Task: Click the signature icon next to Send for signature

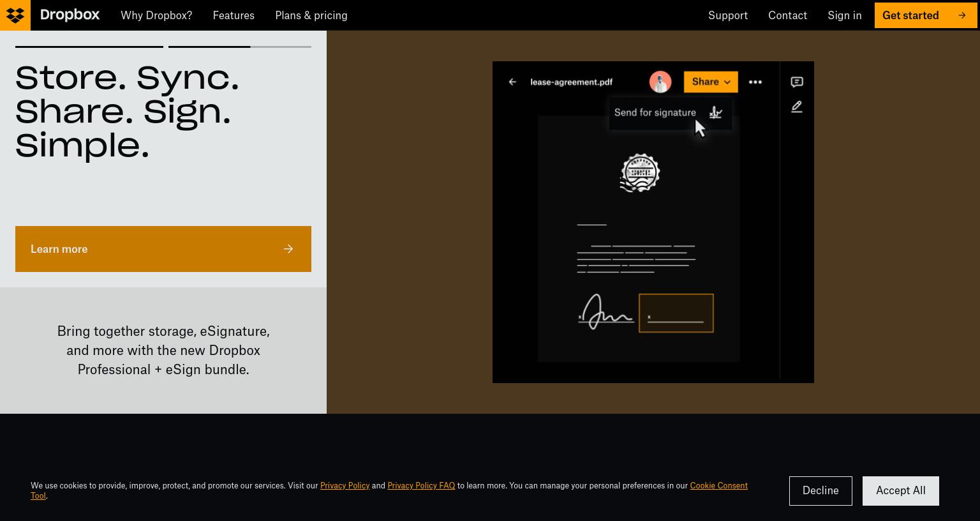Action: (x=716, y=113)
